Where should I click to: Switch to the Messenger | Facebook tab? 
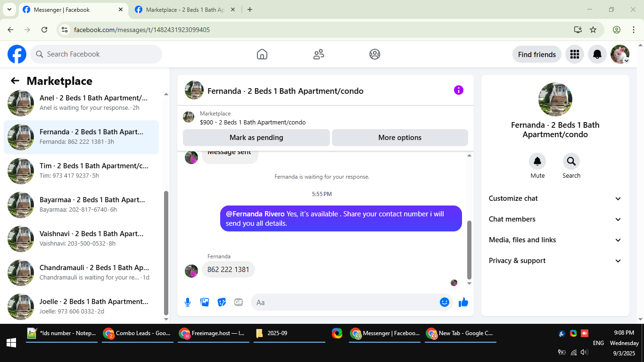coord(73,10)
